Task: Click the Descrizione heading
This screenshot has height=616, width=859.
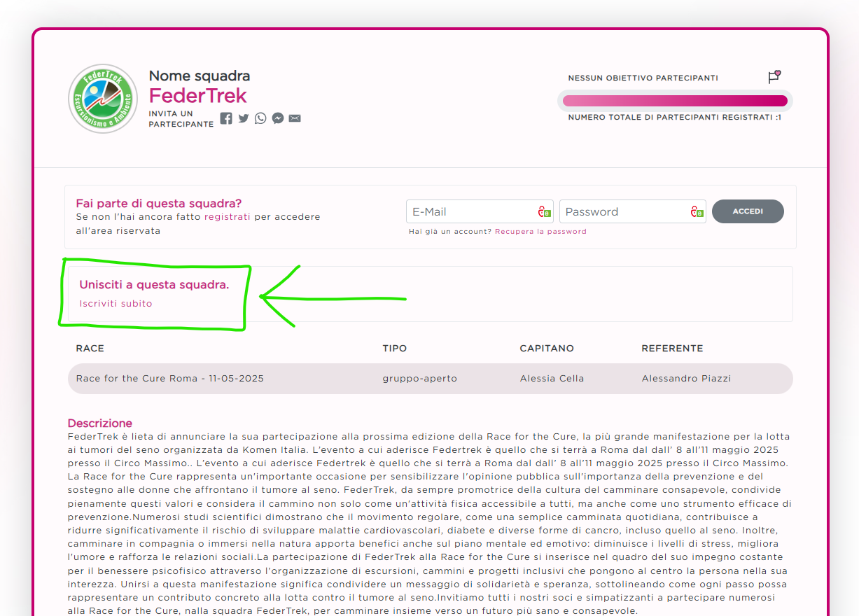Action: click(100, 423)
